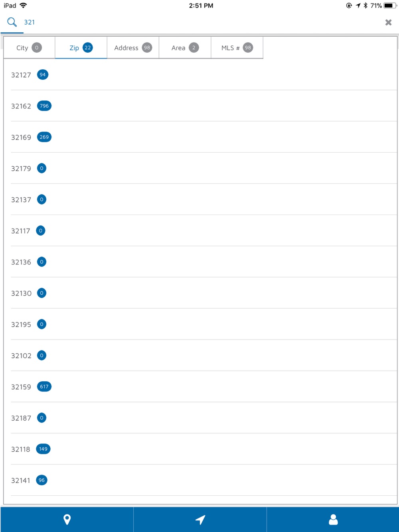Viewport: 399px width, 532px height.
Task: Clear the search with the X icon
Action: point(388,22)
